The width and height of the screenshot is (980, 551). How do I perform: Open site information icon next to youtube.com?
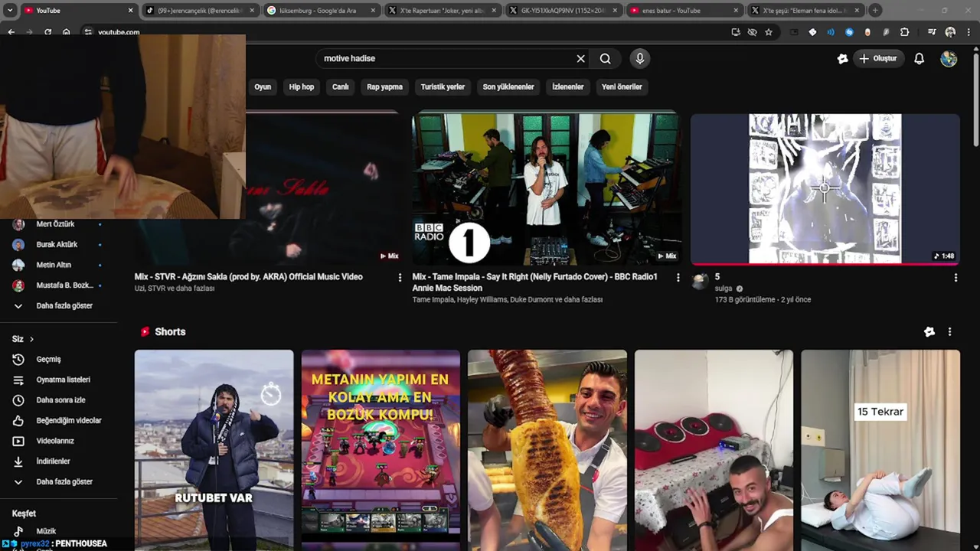(x=88, y=32)
